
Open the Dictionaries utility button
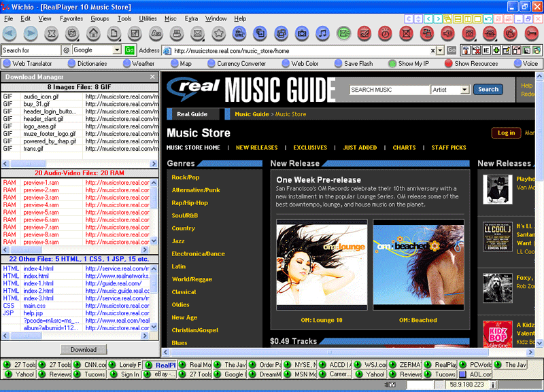pyautogui.click(x=88, y=63)
